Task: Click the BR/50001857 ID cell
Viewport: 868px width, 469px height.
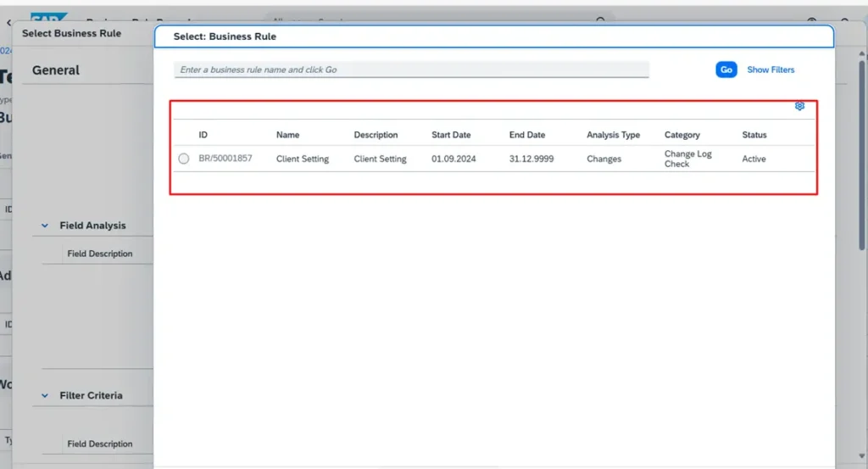Action: tap(225, 159)
